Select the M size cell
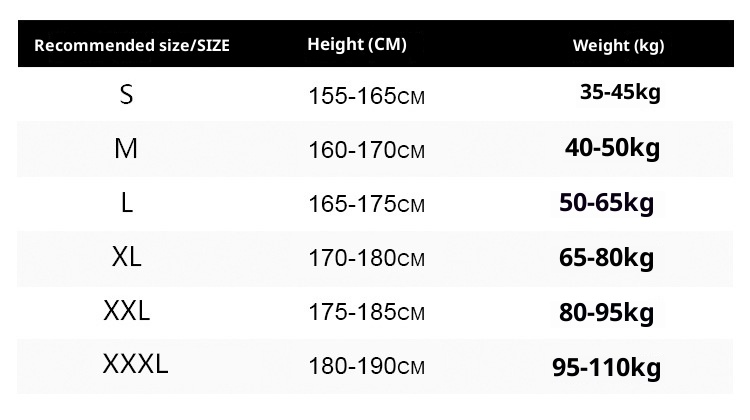 click(x=126, y=149)
